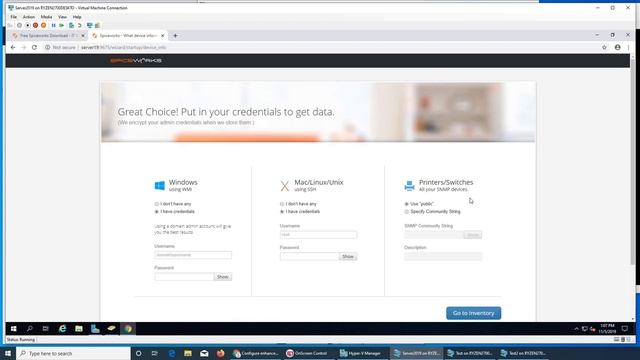640x360 pixels.
Task: Click the Mac/Linux/Unix username field
Action: coord(318,235)
